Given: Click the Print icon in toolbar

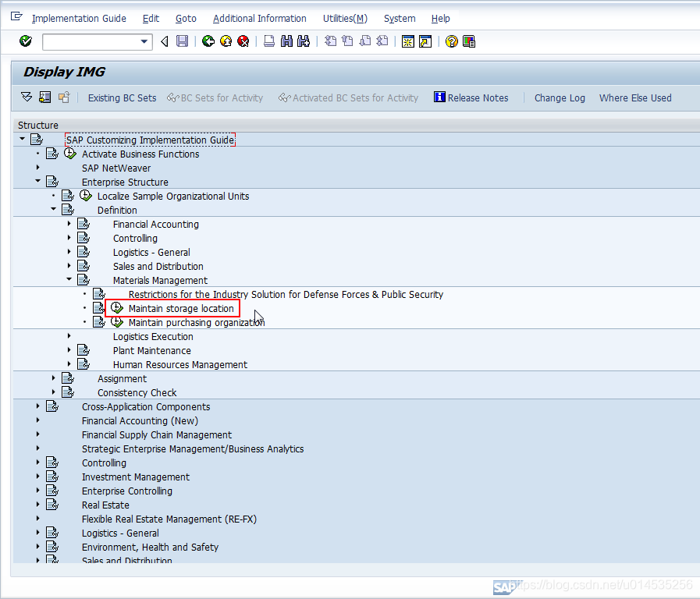Looking at the screenshot, I should pos(269,41).
